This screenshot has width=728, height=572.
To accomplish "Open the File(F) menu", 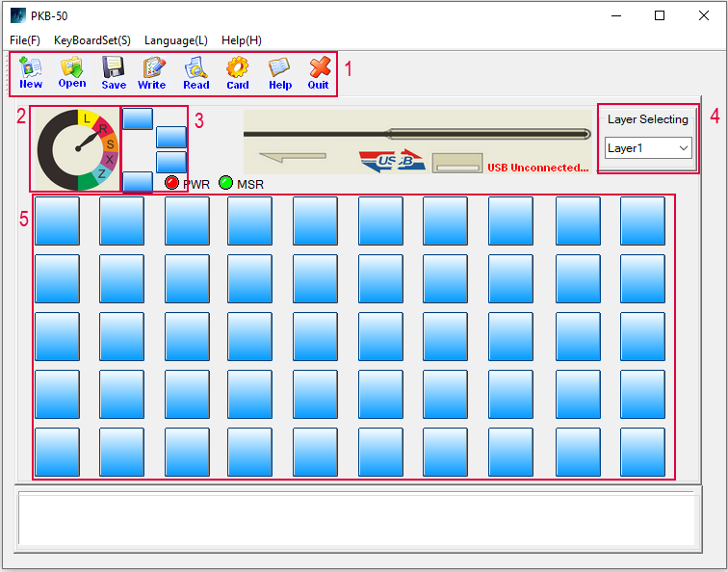I will 25,40.
